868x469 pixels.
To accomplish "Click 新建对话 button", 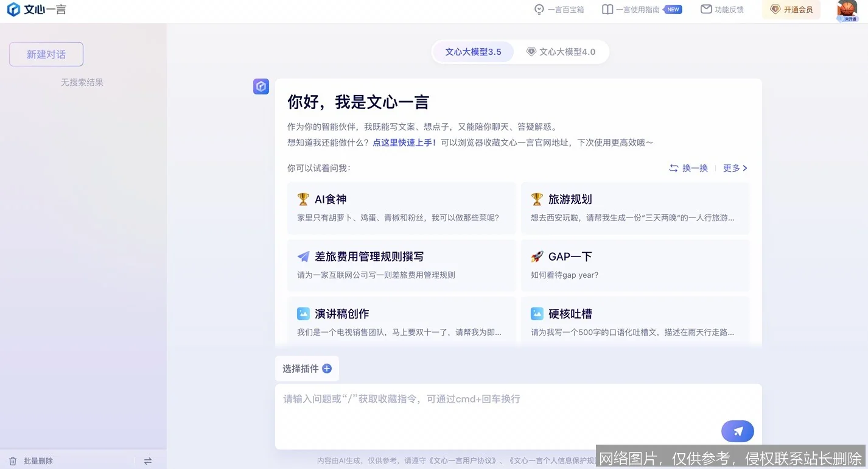I will click(46, 54).
